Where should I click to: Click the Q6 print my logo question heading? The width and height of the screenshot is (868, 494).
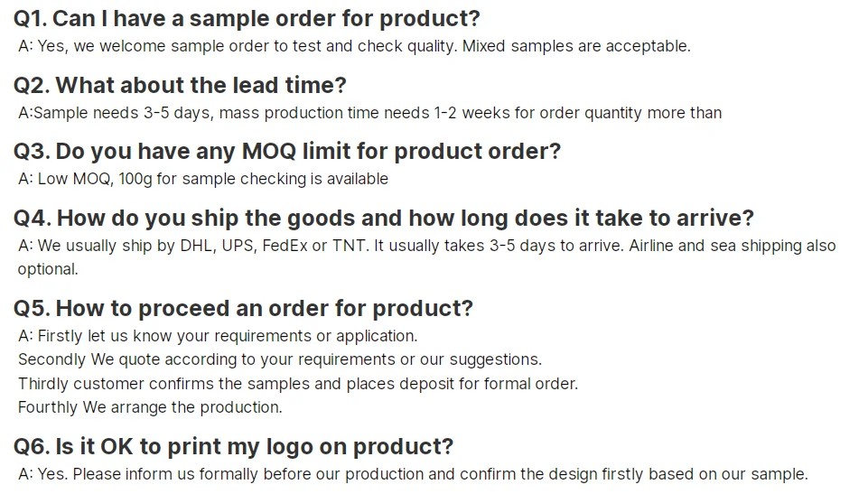pos(233,446)
